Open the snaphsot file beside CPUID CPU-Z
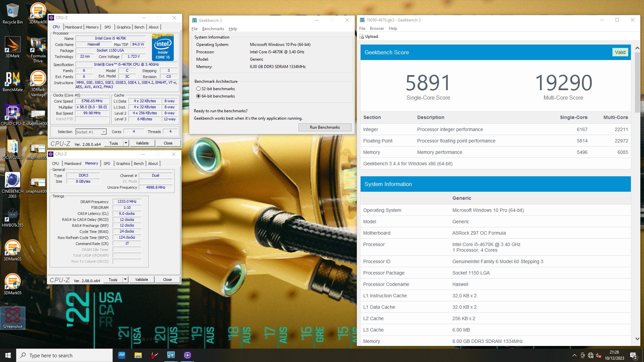 coord(38,117)
